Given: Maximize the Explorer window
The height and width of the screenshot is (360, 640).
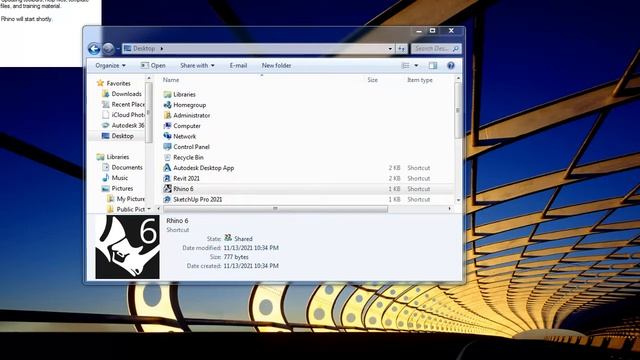Looking at the screenshot, I should click(x=433, y=31).
